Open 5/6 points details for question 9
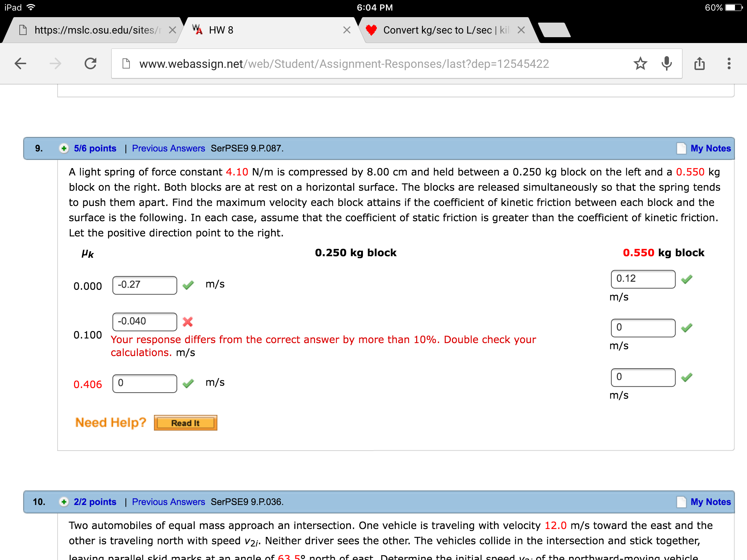Screen dimensions: 747x560 pyautogui.click(x=95, y=148)
